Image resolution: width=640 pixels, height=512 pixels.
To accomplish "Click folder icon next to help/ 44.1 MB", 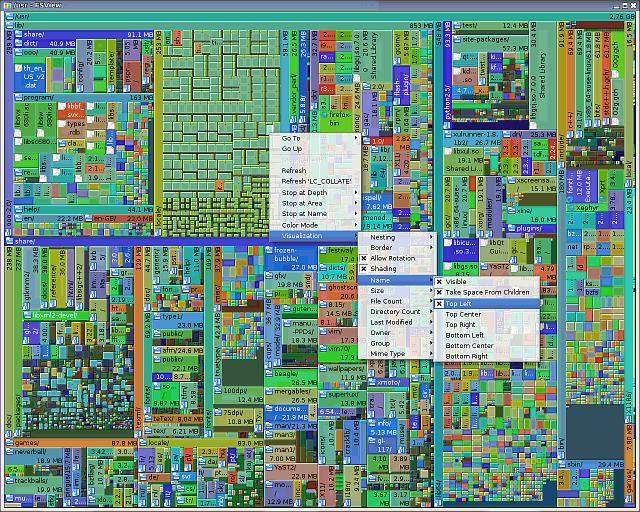I will (18, 209).
